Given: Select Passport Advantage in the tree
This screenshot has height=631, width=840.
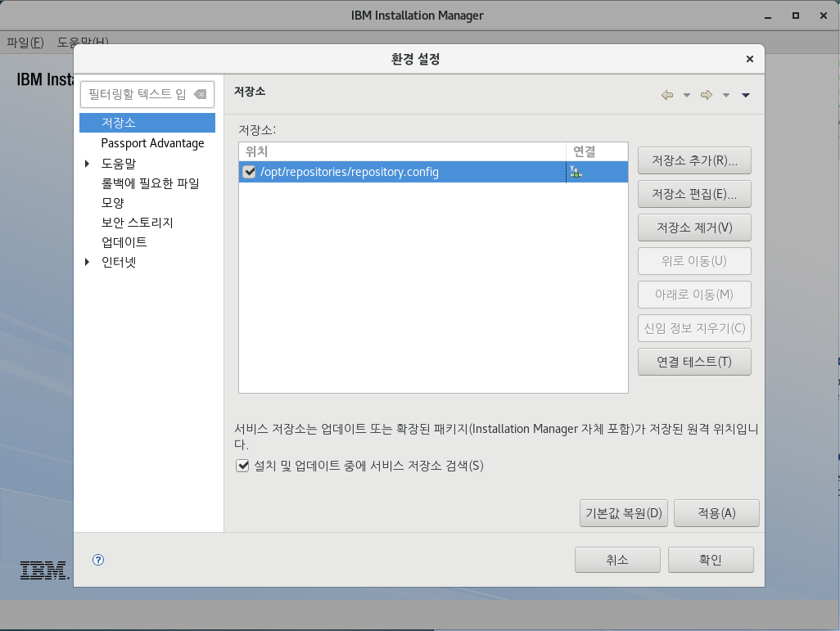Looking at the screenshot, I should coord(152,143).
